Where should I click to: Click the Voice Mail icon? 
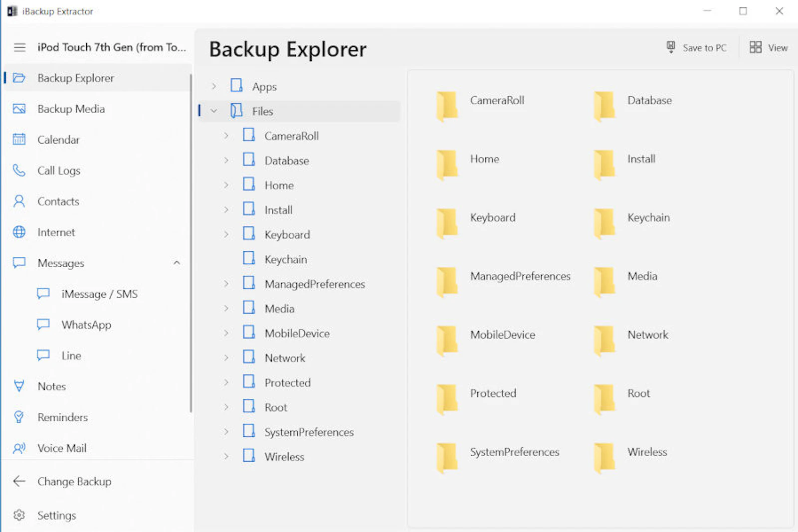[19, 448]
